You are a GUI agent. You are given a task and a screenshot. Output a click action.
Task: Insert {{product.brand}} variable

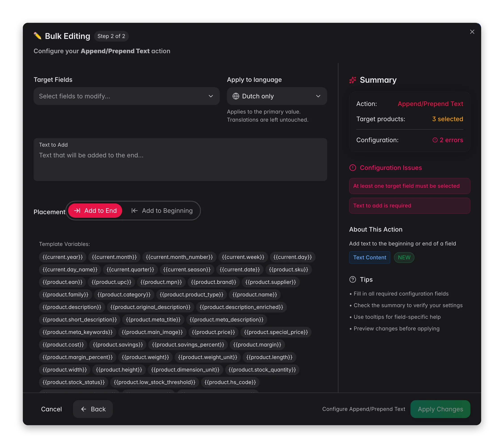point(214,282)
